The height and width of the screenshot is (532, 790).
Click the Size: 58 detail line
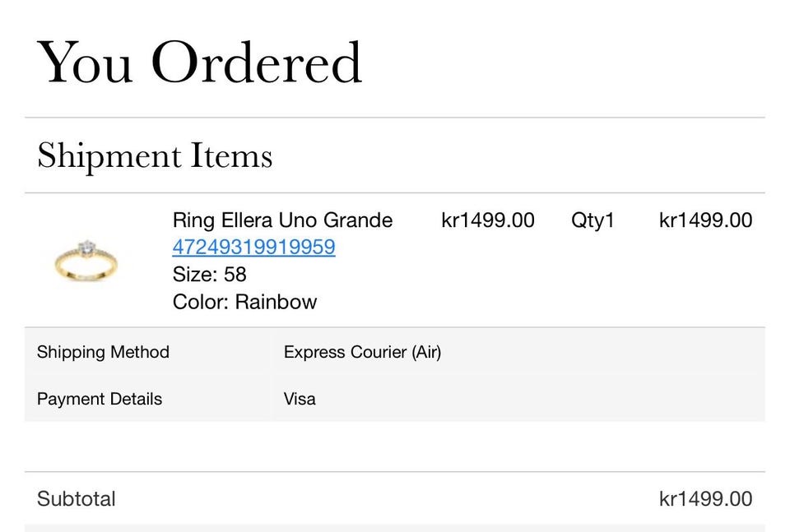[209, 275]
